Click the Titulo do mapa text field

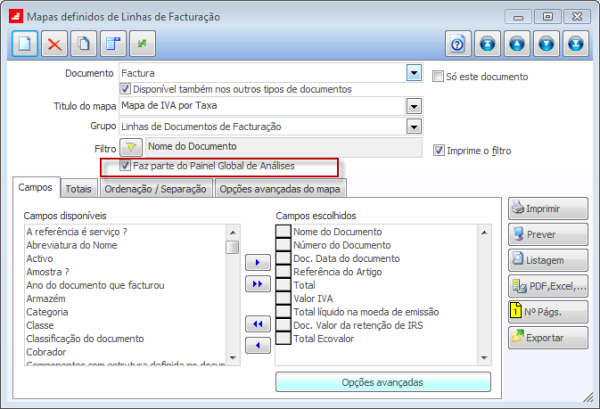[262, 106]
